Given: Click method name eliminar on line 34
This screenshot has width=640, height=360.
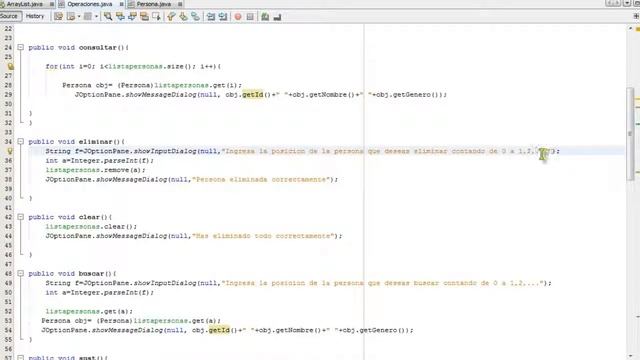Looking at the screenshot, I should tap(96, 142).
